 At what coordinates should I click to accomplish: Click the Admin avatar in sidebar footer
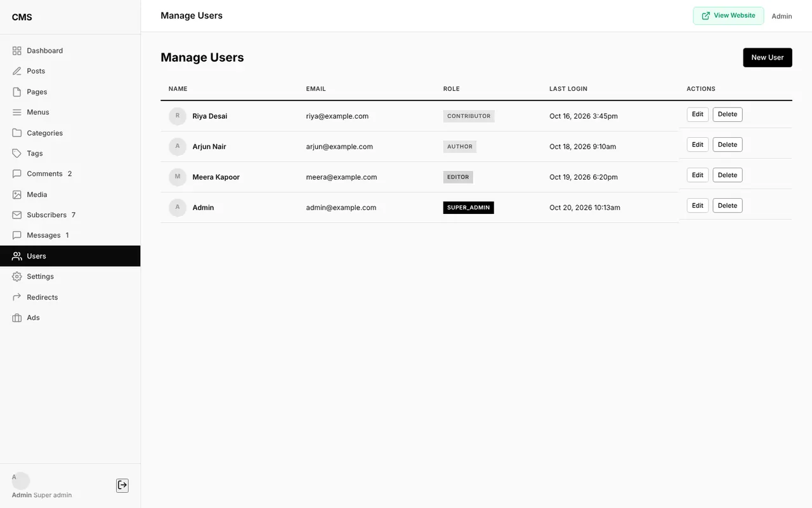pyautogui.click(x=21, y=481)
